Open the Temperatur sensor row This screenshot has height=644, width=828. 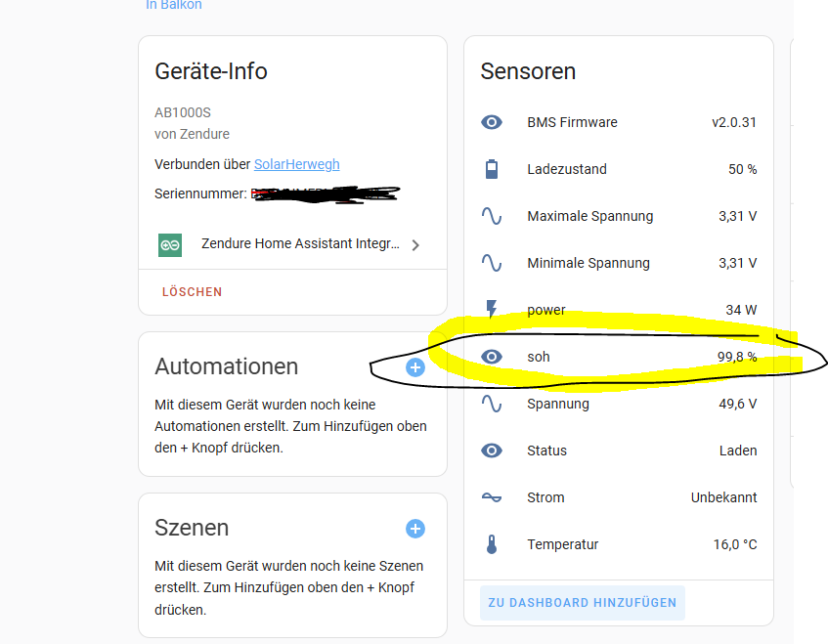point(619,544)
